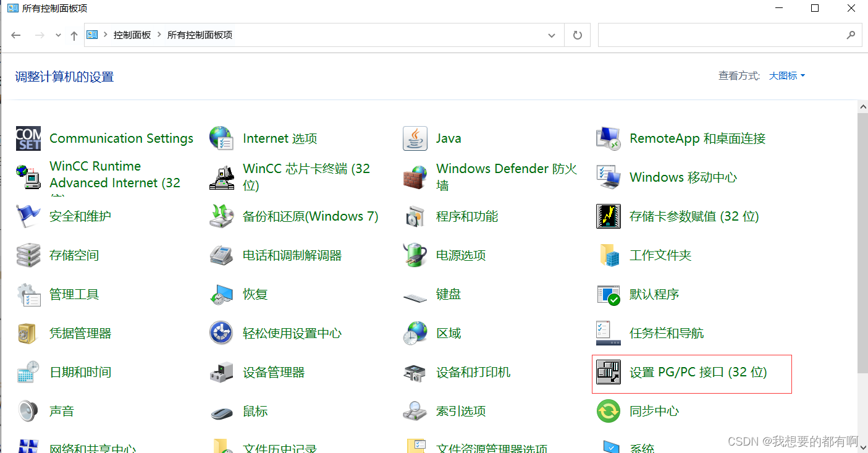Open the 索引选项 magnifier icon
This screenshot has height=453, width=868.
[x=415, y=411]
